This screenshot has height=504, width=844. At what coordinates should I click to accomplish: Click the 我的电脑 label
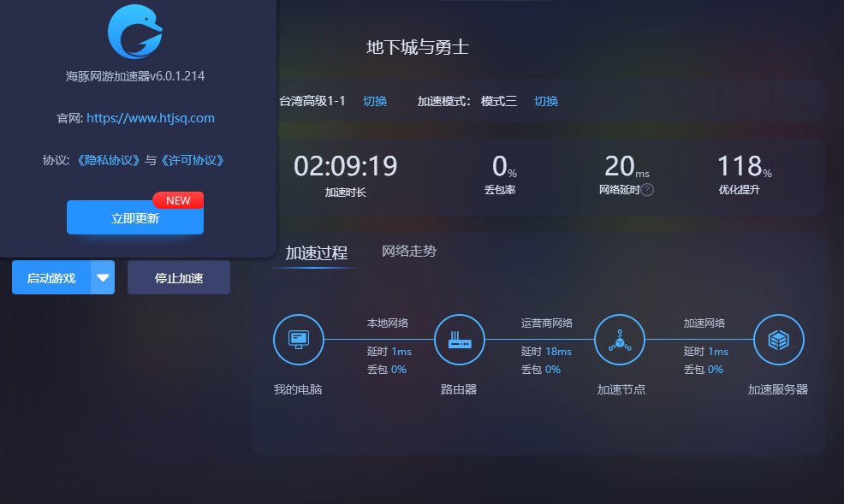(x=298, y=389)
